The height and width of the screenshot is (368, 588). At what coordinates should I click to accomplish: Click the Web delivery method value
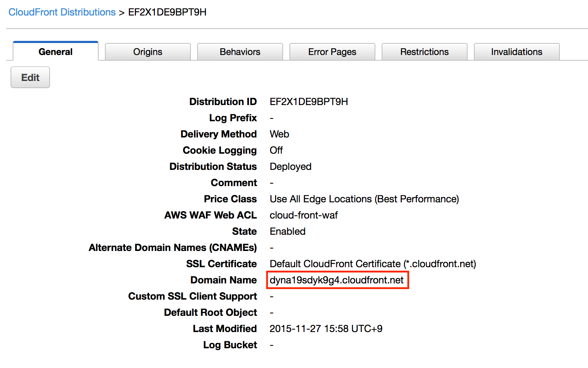tap(279, 134)
